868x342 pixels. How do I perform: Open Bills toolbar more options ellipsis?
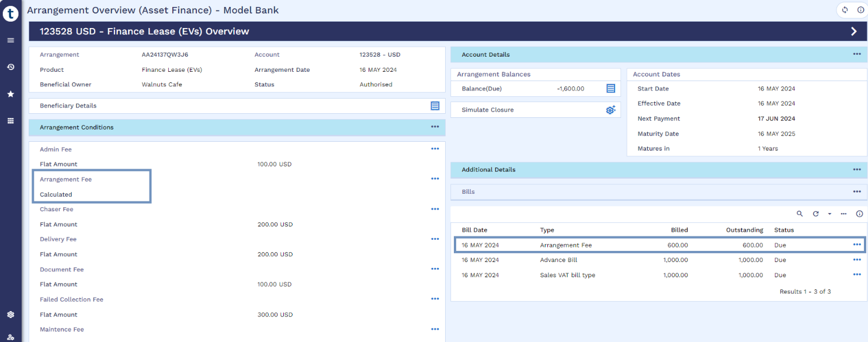844,214
